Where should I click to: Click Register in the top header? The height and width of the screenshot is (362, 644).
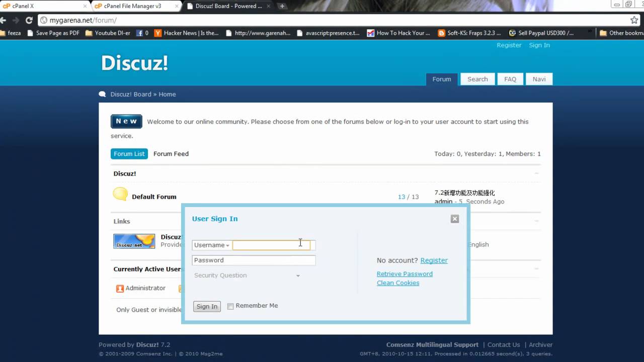[x=509, y=45]
